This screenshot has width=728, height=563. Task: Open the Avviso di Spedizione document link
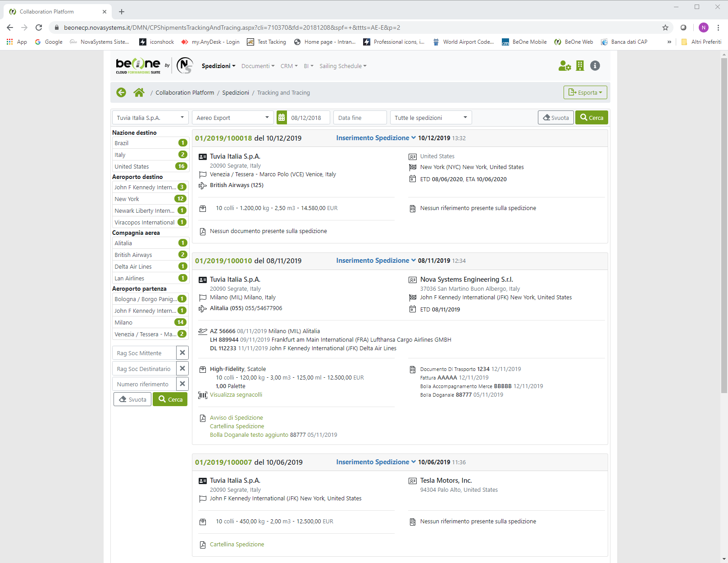[x=237, y=418]
